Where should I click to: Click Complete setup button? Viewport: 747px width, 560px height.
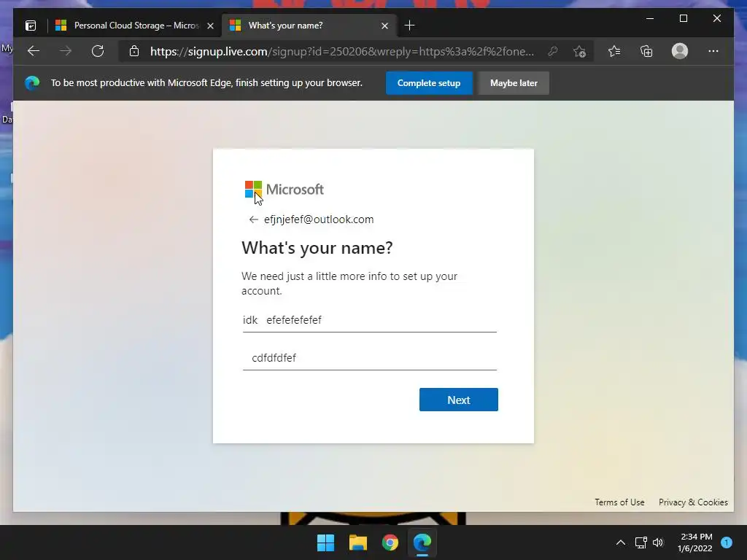point(429,83)
